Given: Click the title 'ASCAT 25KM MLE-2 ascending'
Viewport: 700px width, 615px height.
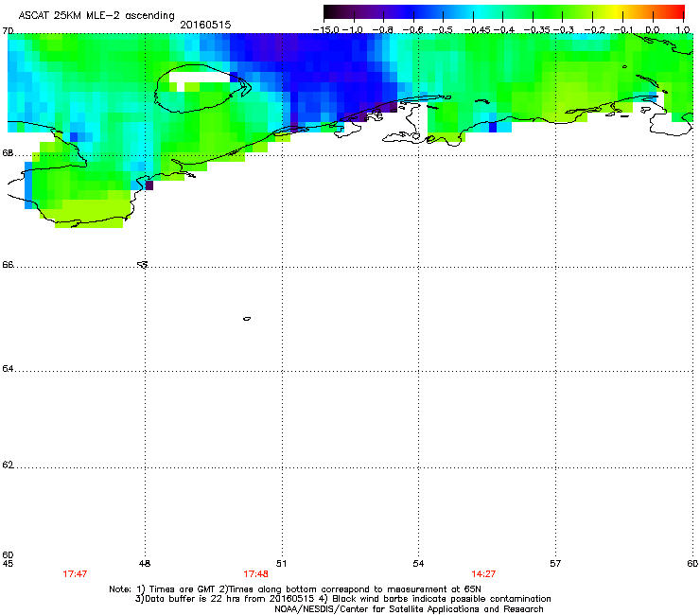Looking at the screenshot, I should click(x=96, y=16).
